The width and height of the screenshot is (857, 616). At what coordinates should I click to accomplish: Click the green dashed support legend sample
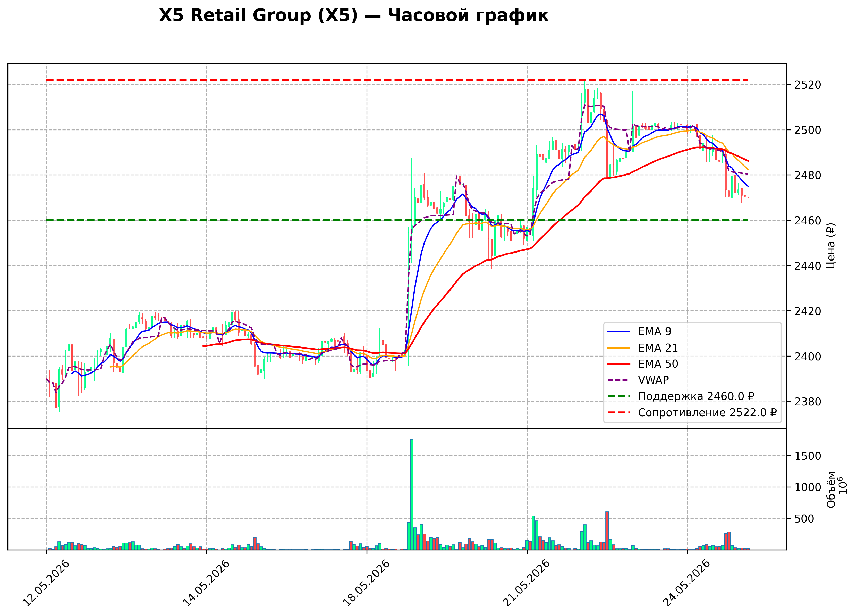(x=619, y=397)
